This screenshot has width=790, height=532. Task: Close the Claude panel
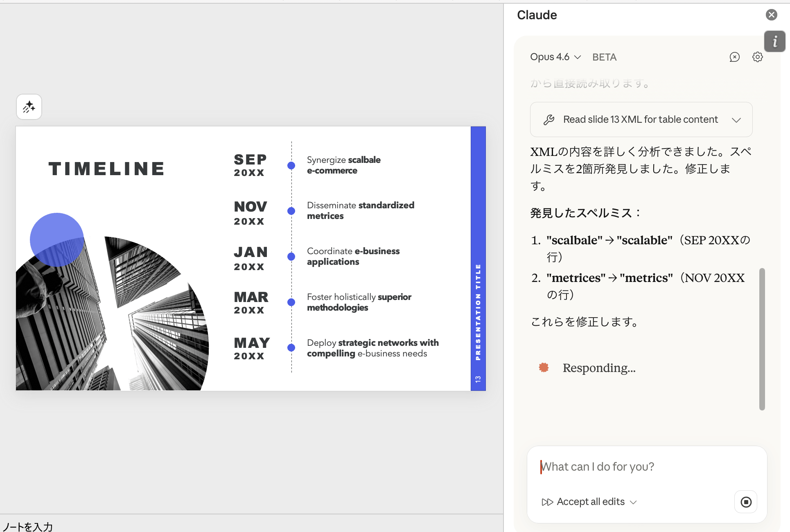[772, 15]
